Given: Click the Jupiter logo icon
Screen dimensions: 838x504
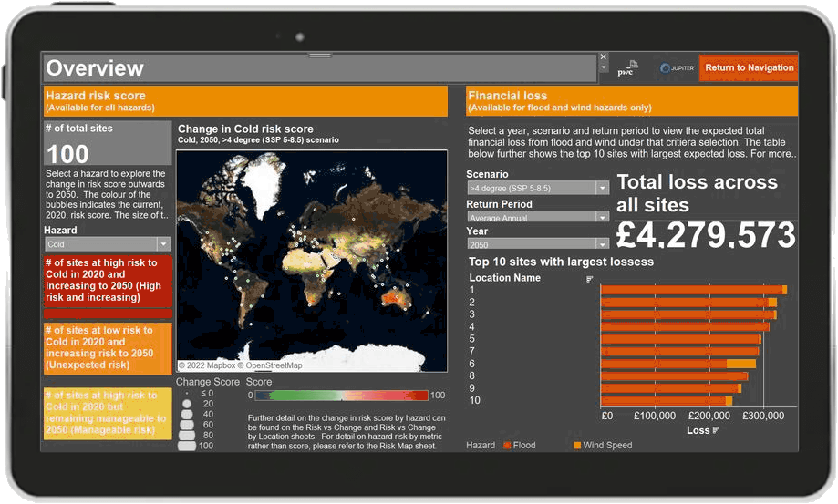Looking at the screenshot, I should (678, 68).
